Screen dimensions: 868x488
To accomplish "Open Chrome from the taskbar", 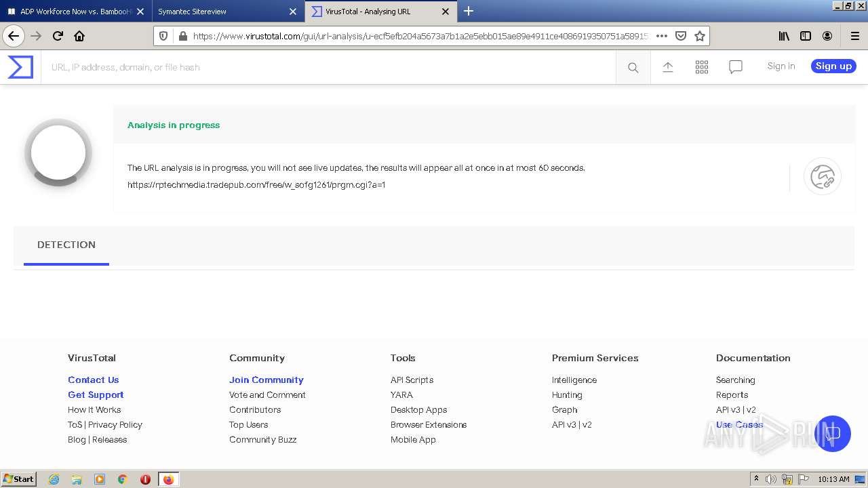I will [123, 479].
